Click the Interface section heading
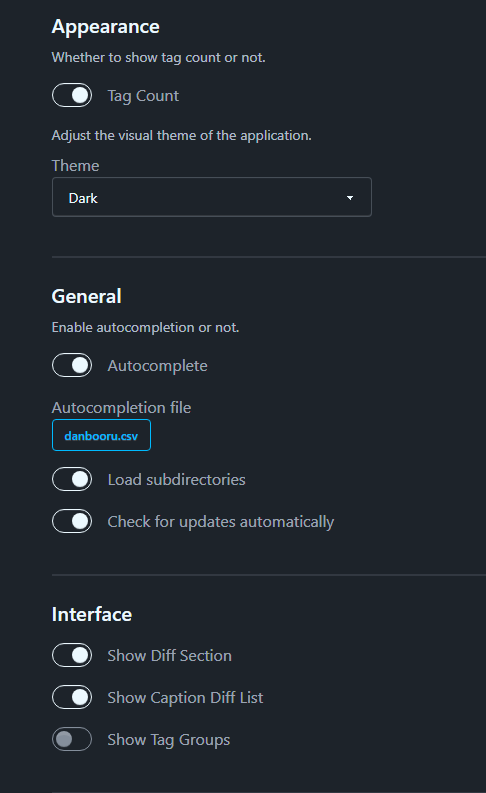This screenshot has height=793, width=486. (x=92, y=614)
